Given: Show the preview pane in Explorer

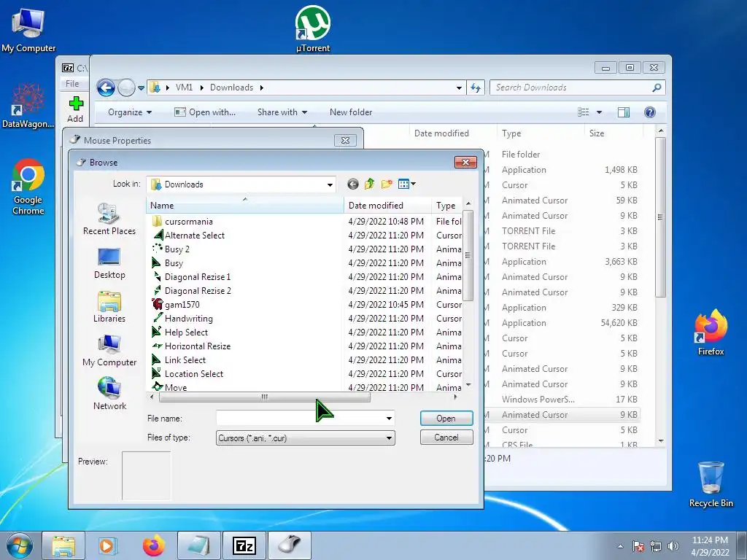Looking at the screenshot, I should point(624,112).
